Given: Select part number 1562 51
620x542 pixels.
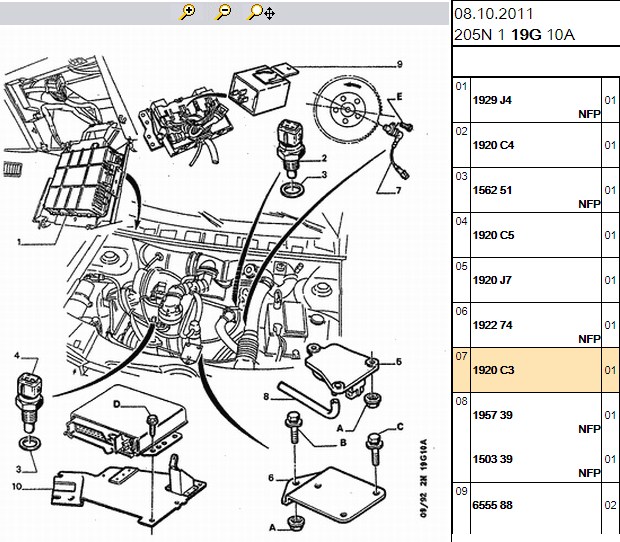Looking at the screenshot, I should tap(492, 190).
